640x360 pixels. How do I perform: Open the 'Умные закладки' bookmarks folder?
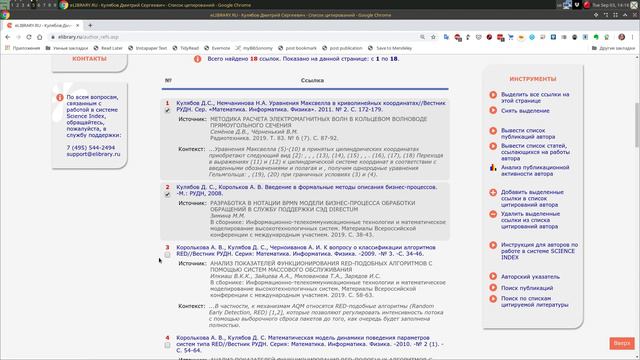pos(67,48)
